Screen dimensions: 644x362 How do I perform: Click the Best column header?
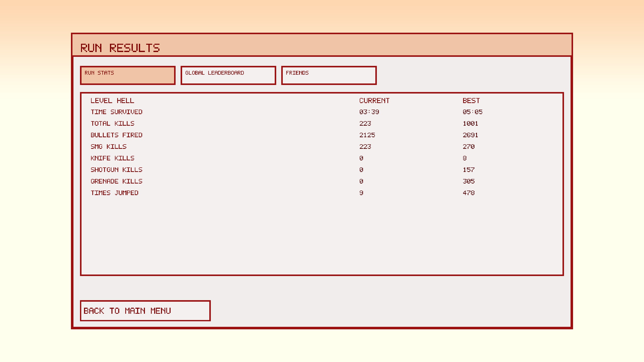click(x=471, y=101)
